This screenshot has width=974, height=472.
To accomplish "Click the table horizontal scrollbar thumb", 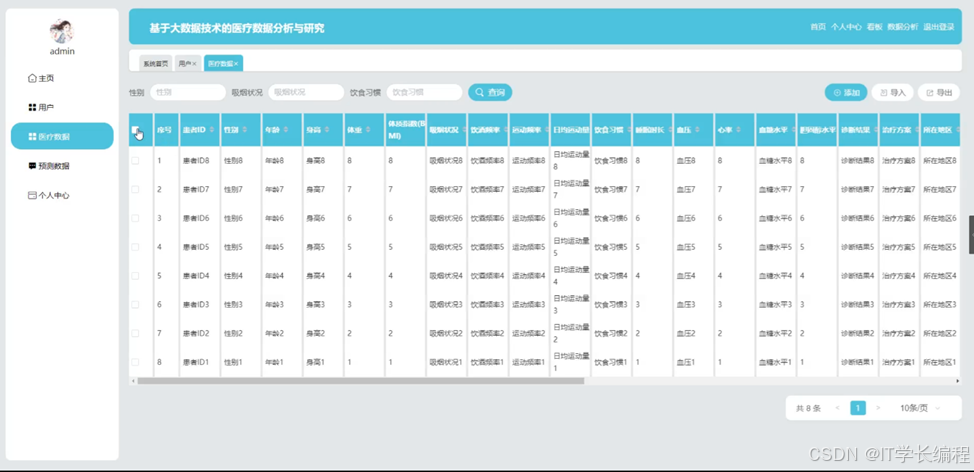I will 360,381.
